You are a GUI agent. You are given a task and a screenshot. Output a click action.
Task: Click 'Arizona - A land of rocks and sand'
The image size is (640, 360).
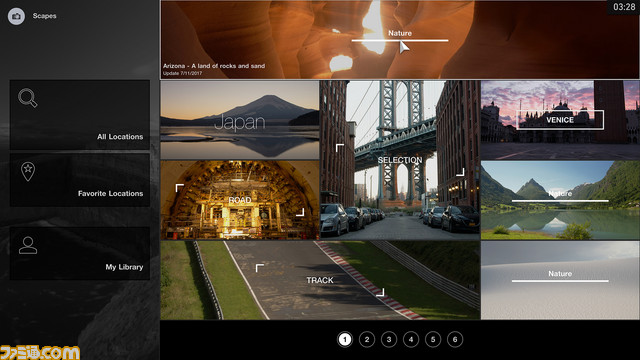214,66
